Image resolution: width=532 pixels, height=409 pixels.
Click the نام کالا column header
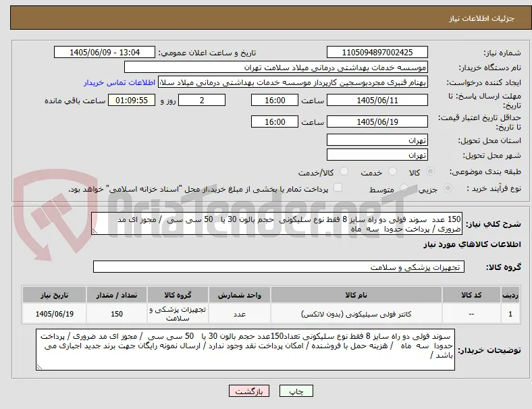tap(356, 295)
